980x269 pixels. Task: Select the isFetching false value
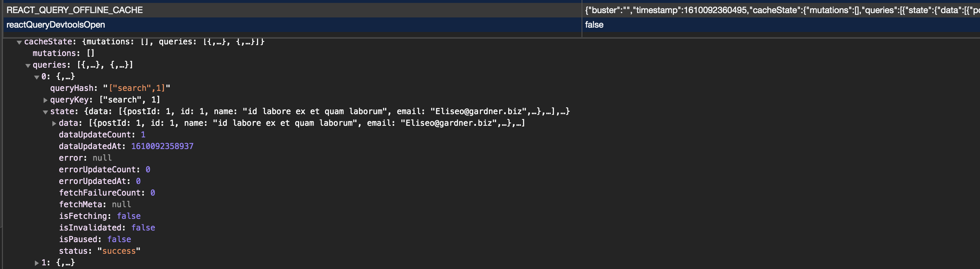point(128,216)
